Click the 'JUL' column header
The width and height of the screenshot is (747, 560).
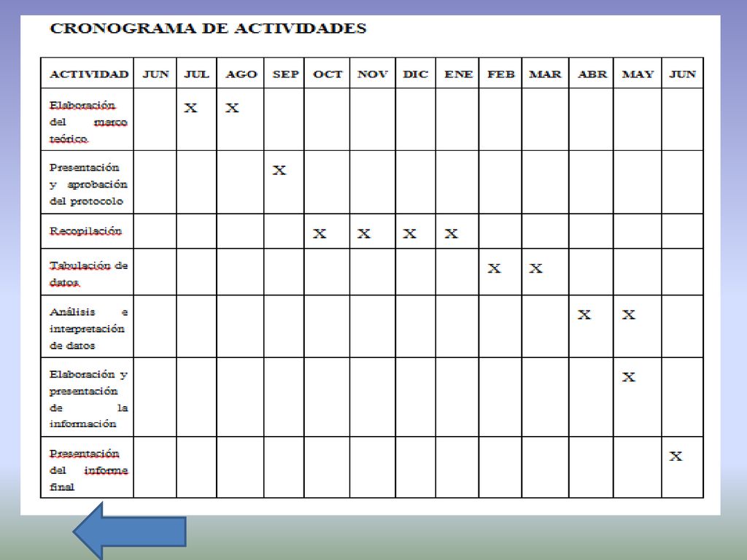pyautogui.click(x=197, y=74)
